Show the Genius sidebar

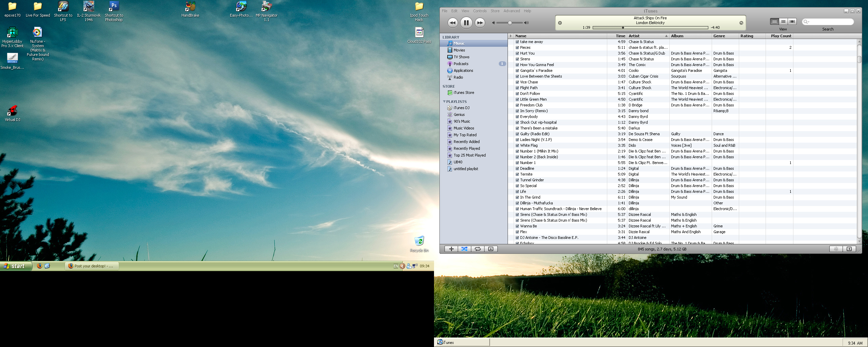849,249
